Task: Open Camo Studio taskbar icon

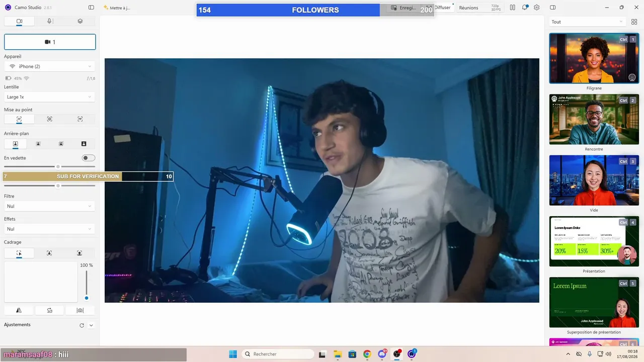Action: click(x=412, y=354)
